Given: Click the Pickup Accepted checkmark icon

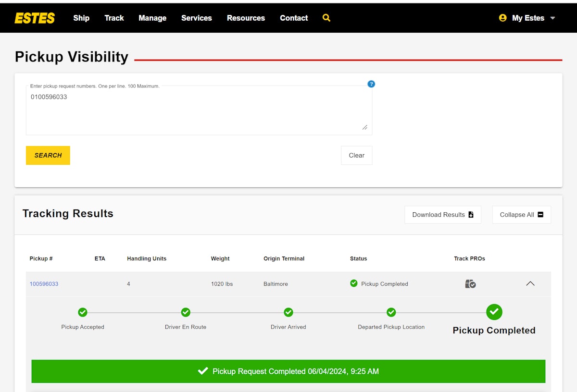Looking at the screenshot, I should [x=83, y=312].
